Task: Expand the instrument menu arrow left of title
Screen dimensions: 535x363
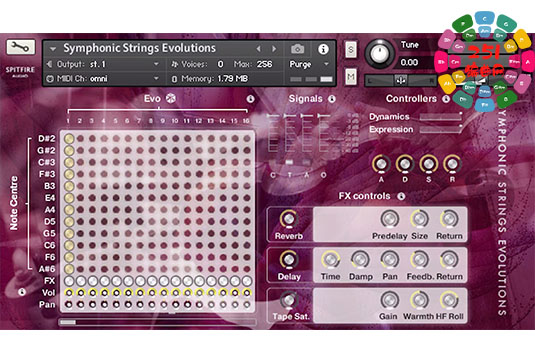Action: click(53, 49)
